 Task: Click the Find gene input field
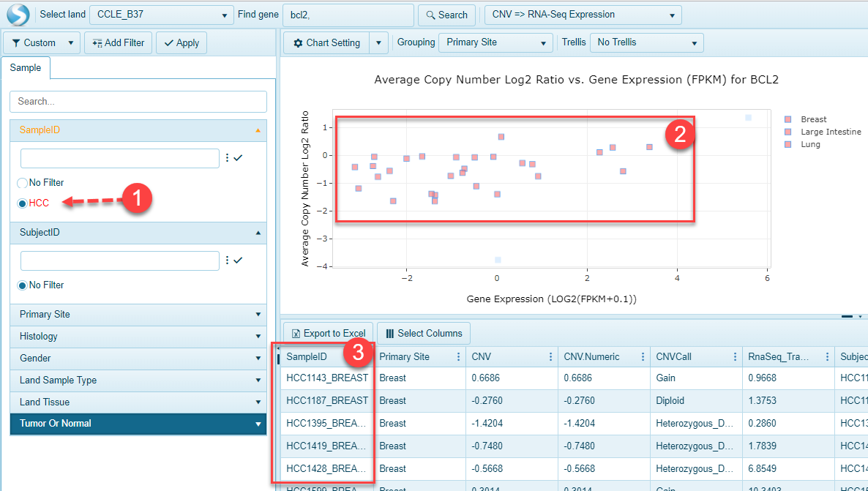point(348,14)
